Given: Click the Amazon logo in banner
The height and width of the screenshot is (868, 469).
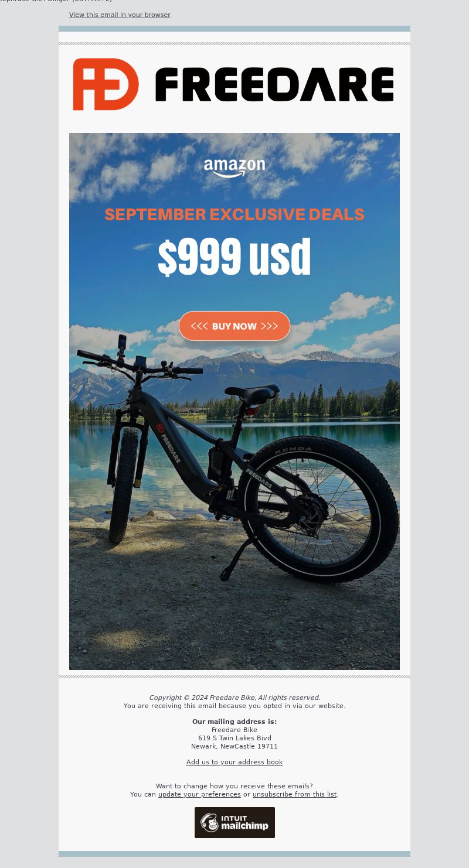Looking at the screenshot, I should 235,168.
